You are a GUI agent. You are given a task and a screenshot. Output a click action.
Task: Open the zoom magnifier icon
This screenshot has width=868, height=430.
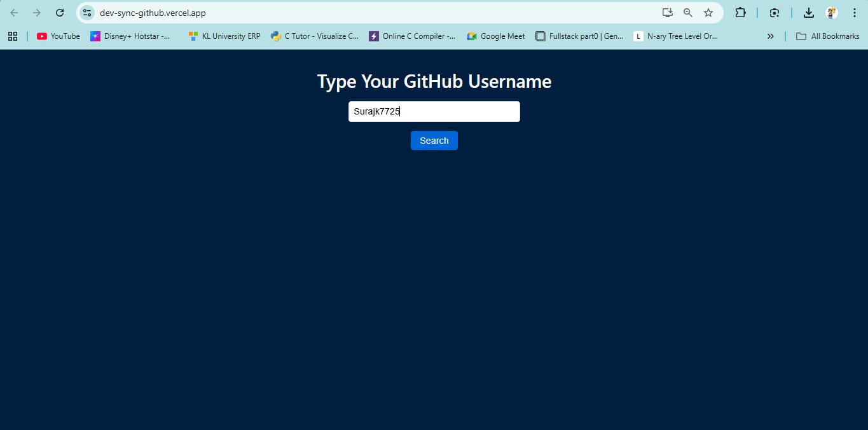[x=687, y=13]
